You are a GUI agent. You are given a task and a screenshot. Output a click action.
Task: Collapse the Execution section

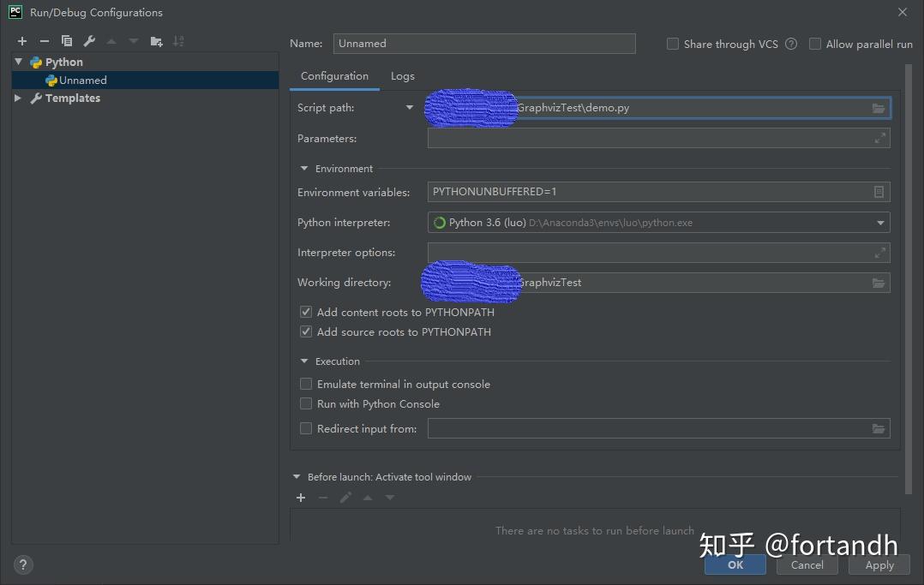click(303, 361)
